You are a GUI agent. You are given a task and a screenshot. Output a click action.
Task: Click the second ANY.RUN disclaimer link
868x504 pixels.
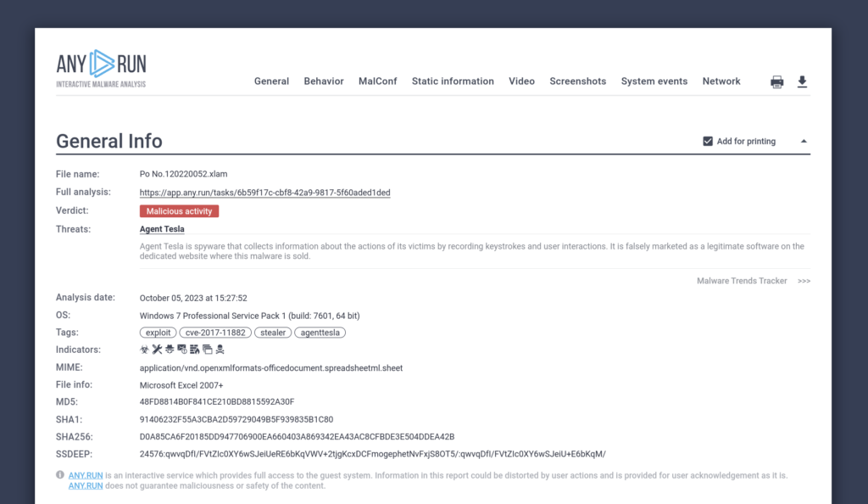coord(86,486)
